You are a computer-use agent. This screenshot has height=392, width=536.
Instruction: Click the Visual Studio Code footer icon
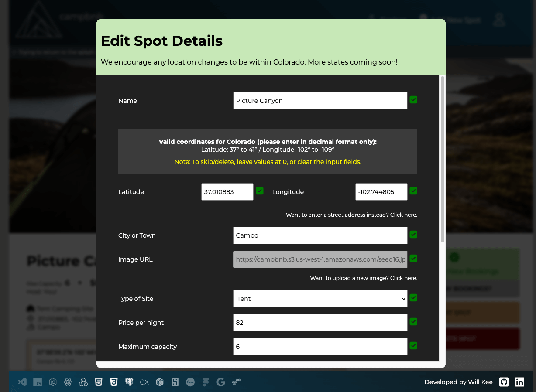tap(22, 382)
